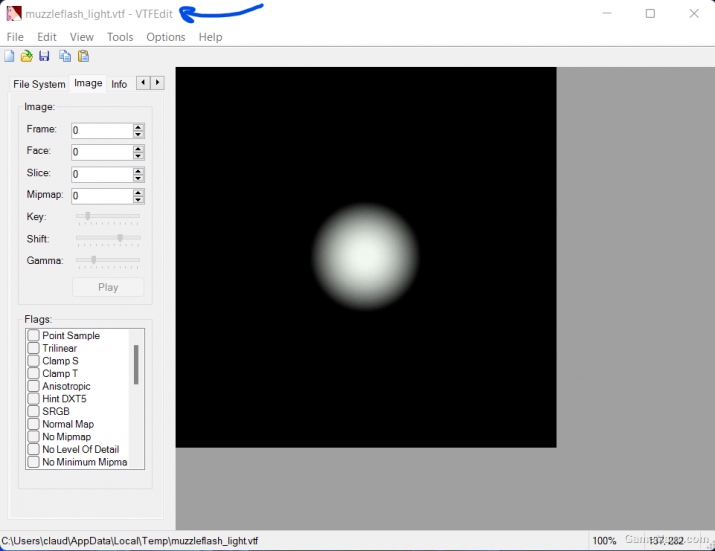Click the Frame number field
This screenshot has height=551, width=715.
pyautogui.click(x=102, y=131)
